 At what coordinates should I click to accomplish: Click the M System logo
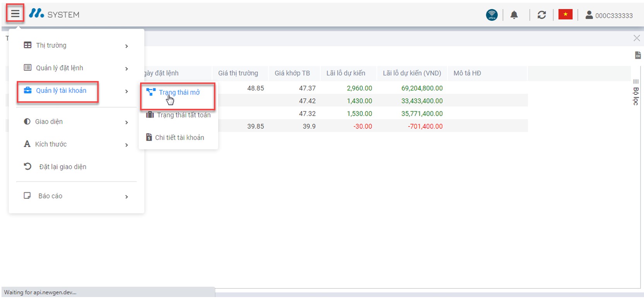tap(54, 14)
